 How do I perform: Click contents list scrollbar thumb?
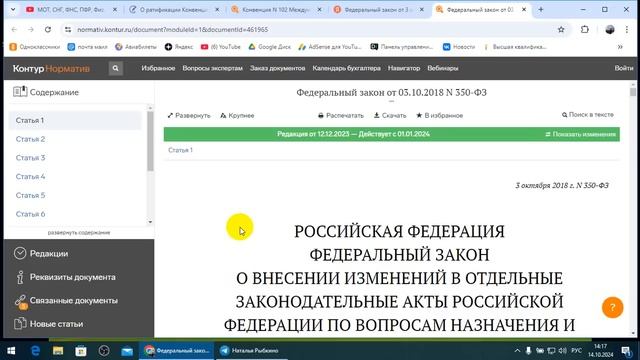tap(150, 141)
